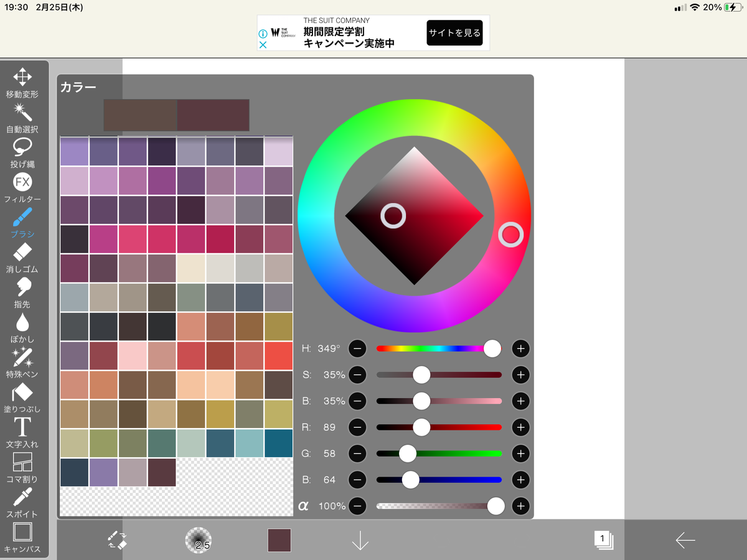Select the 特殊ペン special pen tool
Viewport: 747px width, 560px height.
[x=22, y=363]
